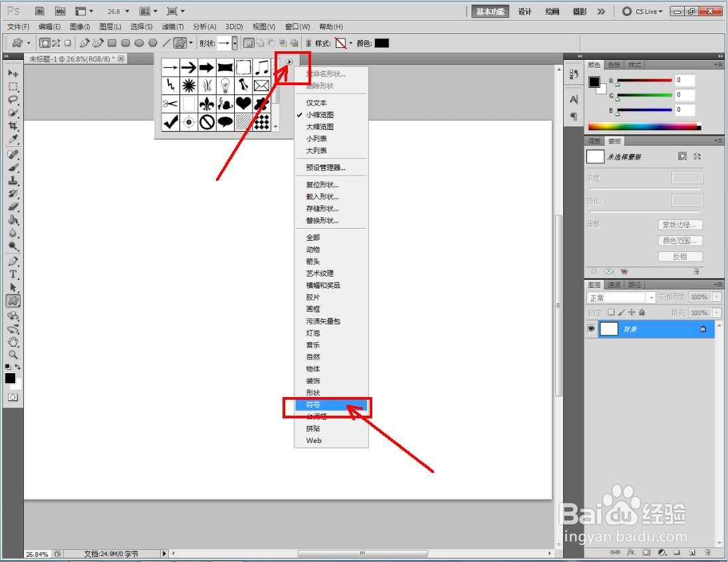The width and height of the screenshot is (728, 562).
Task: Launch Adobe Bridge from the top bar
Action: (40, 11)
